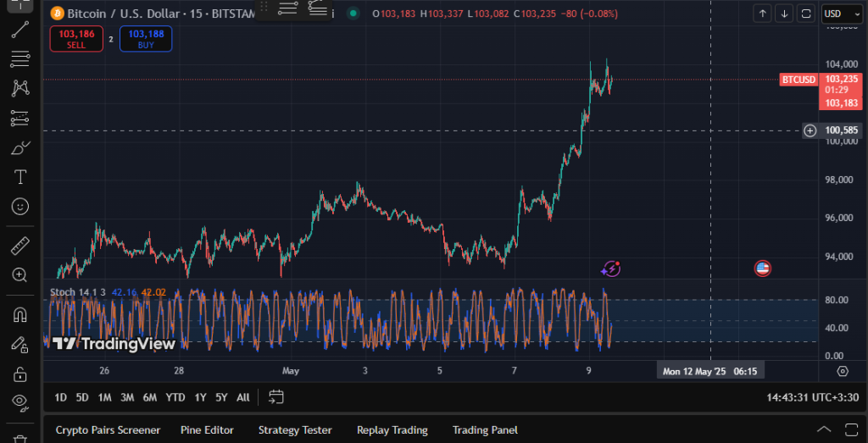Screen dimensions: 868x443
Task: Open chart scale settings gear
Action: [843, 371]
